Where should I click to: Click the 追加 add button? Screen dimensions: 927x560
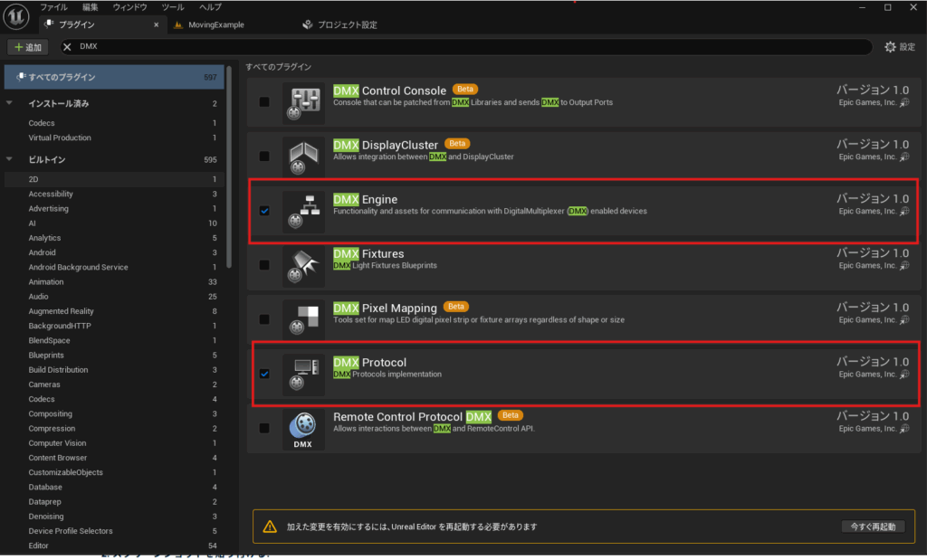[28, 47]
